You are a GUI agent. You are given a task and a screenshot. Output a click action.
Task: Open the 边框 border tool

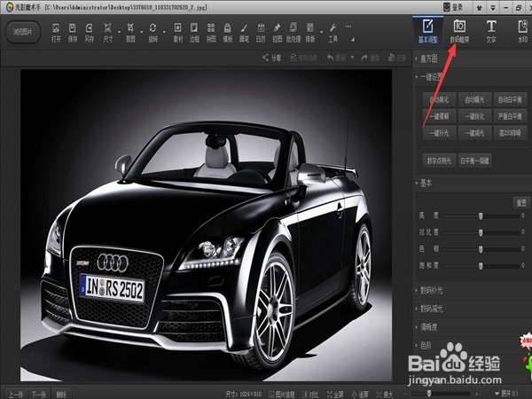click(x=194, y=33)
